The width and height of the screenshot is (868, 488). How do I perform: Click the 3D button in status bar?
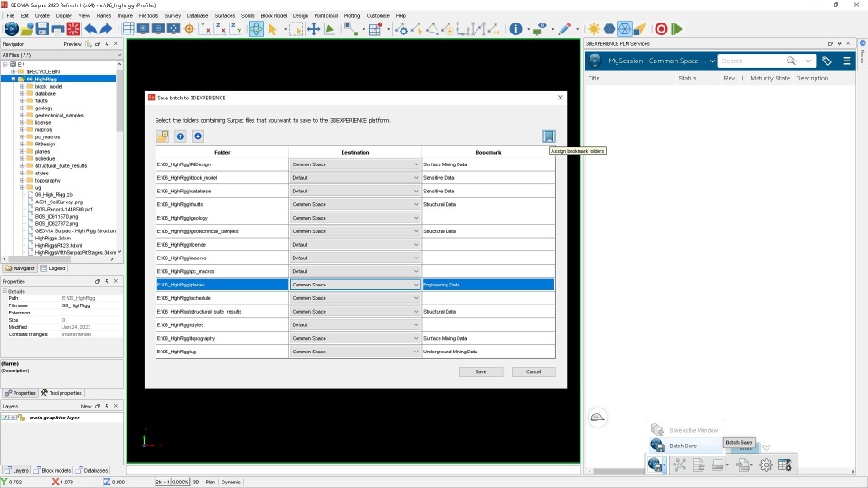click(196, 482)
